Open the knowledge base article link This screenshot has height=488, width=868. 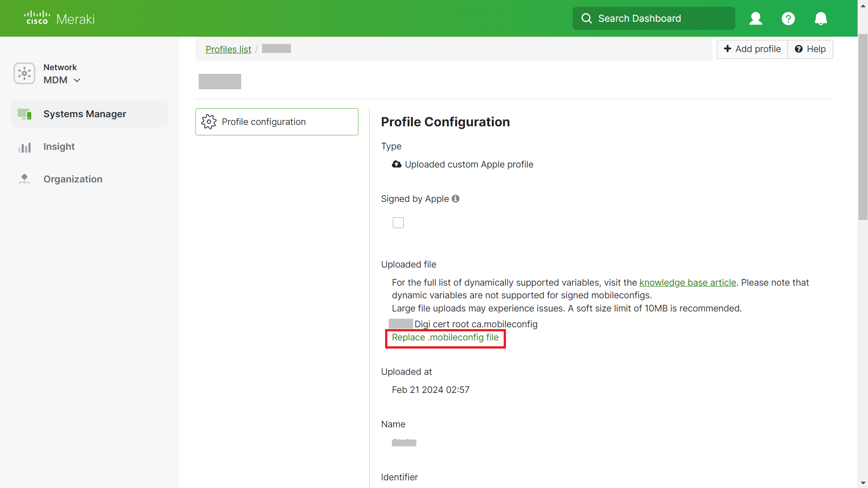point(687,282)
